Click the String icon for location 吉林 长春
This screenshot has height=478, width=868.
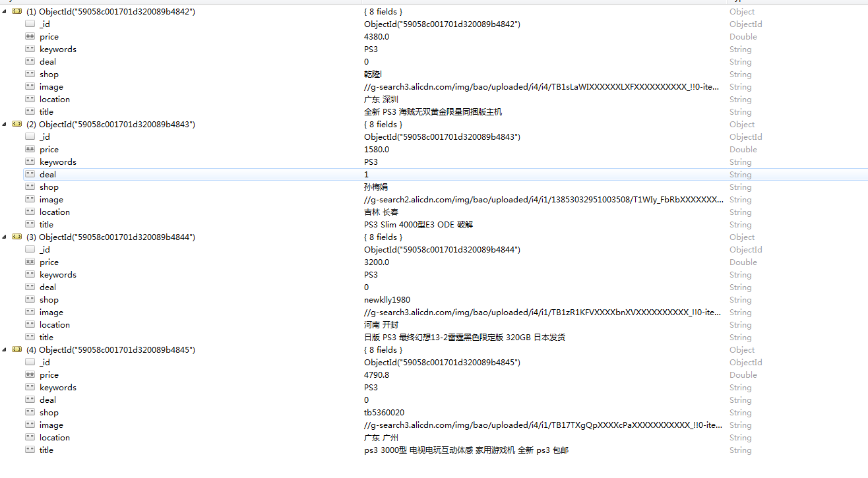30,212
